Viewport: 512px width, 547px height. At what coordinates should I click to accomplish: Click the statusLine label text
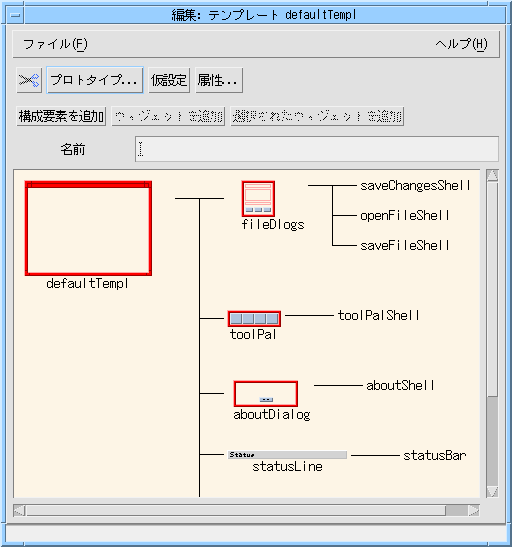point(287,466)
